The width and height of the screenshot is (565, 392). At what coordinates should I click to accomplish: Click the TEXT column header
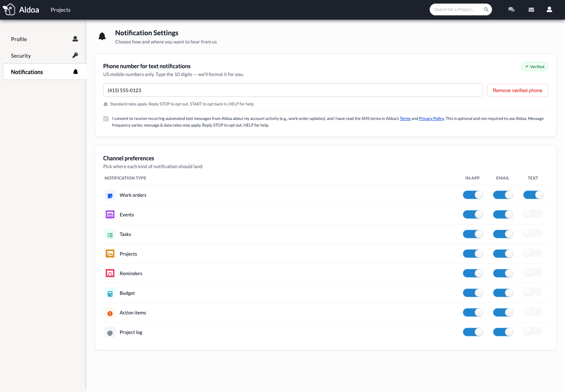pos(533,178)
